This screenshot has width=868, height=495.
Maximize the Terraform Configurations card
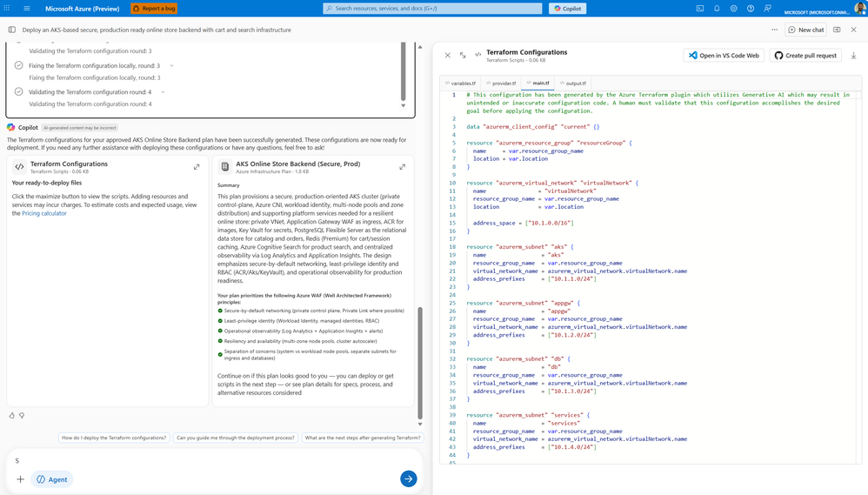[197, 167]
